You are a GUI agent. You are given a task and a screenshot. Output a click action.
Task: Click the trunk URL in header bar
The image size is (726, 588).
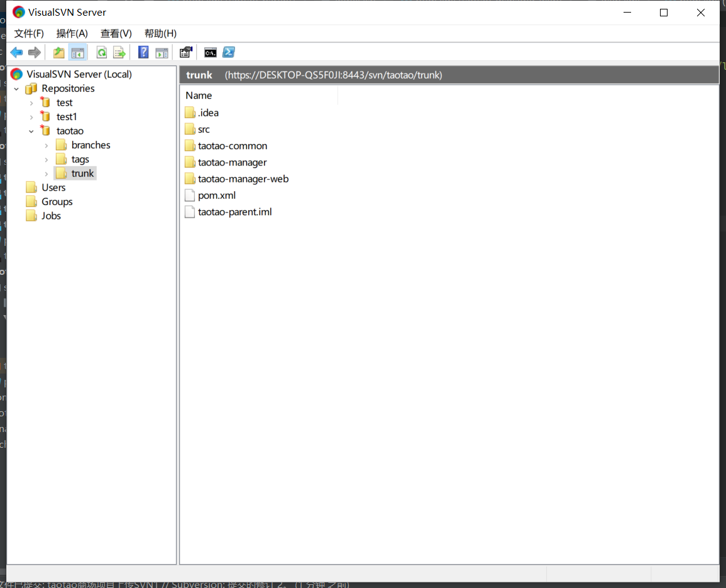[x=333, y=75]
